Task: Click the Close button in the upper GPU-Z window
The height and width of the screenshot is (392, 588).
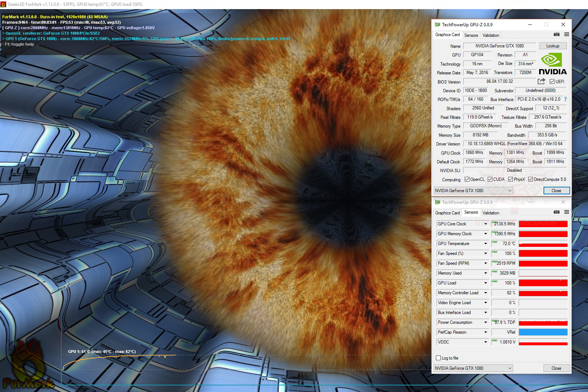Action: coord(556,191)
